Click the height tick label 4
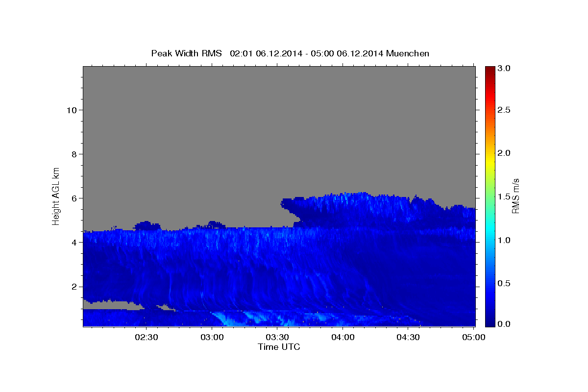The width and height of the screenshot is (588, 392). point(73,243)
